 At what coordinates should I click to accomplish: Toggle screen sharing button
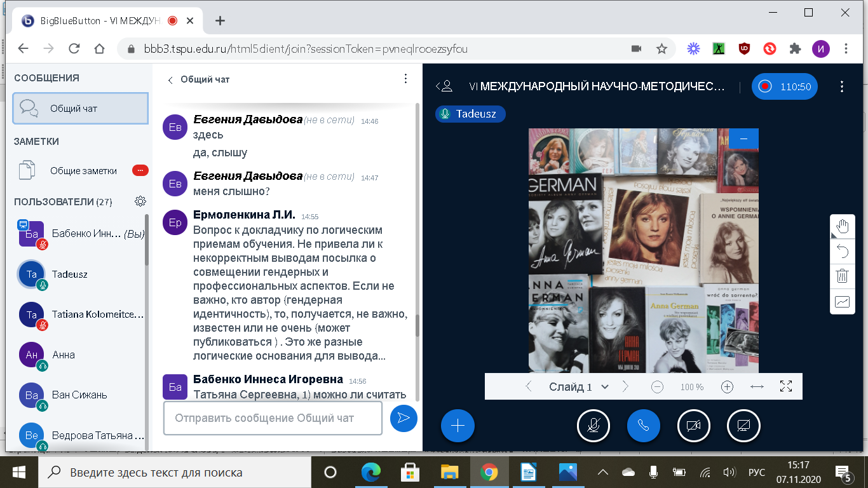(743, 426)
